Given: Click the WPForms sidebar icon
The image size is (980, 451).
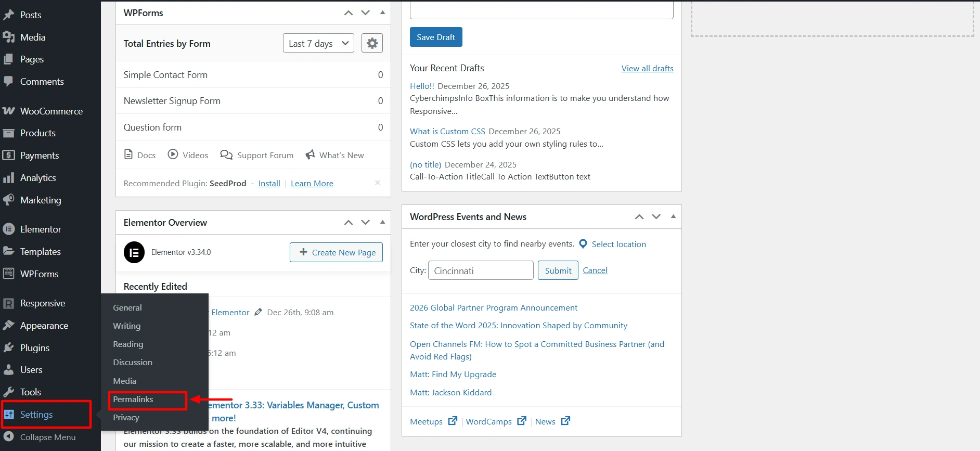Looking at the screenshot, I should pyautogui.click(x=8, y=274).
